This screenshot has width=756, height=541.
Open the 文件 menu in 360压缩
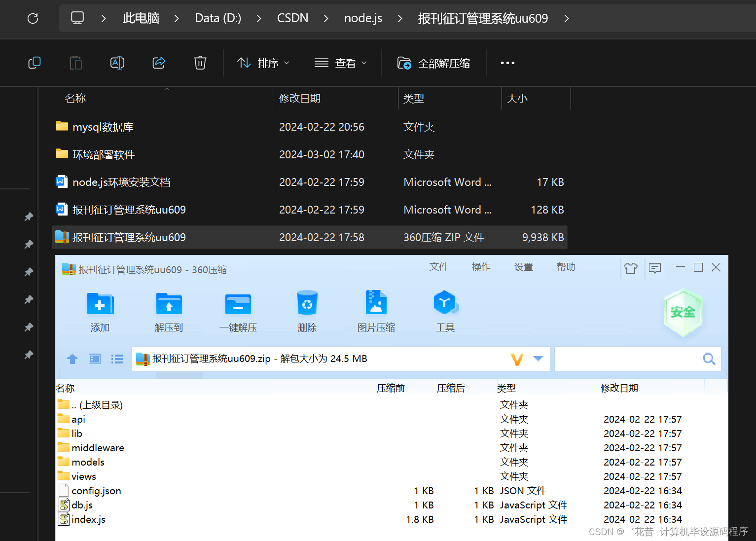438,267
